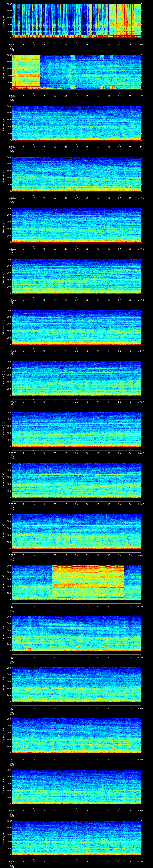Click the 18:37:00 start time label
This screenshot has height=868, width=153.
pyautogui.click(x=12, y=453)
